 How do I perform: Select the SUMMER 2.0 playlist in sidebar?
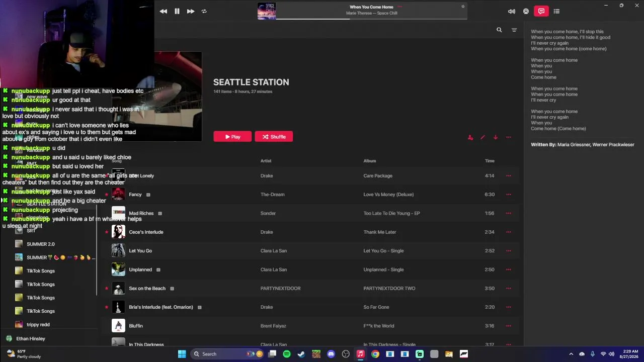(x=40, y=244)
